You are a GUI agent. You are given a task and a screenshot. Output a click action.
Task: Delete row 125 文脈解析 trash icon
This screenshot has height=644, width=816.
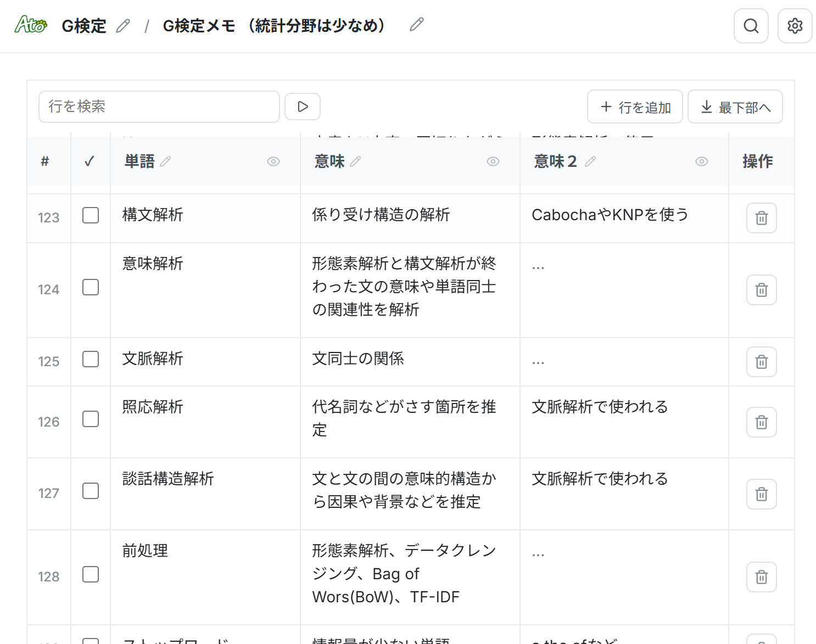[761, 362]
